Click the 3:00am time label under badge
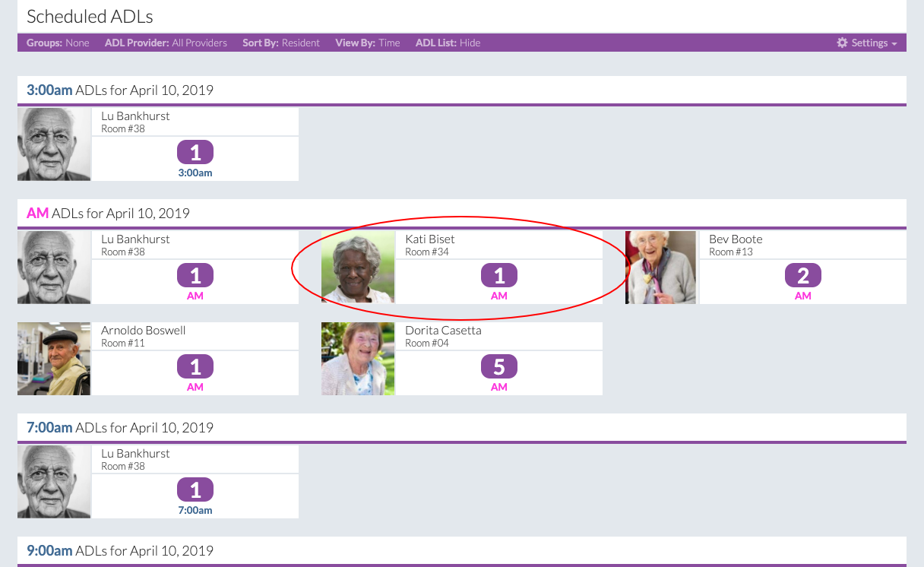The height and width of the screenshot is (567, 924). pyautogui.click(x=195, y=173)
